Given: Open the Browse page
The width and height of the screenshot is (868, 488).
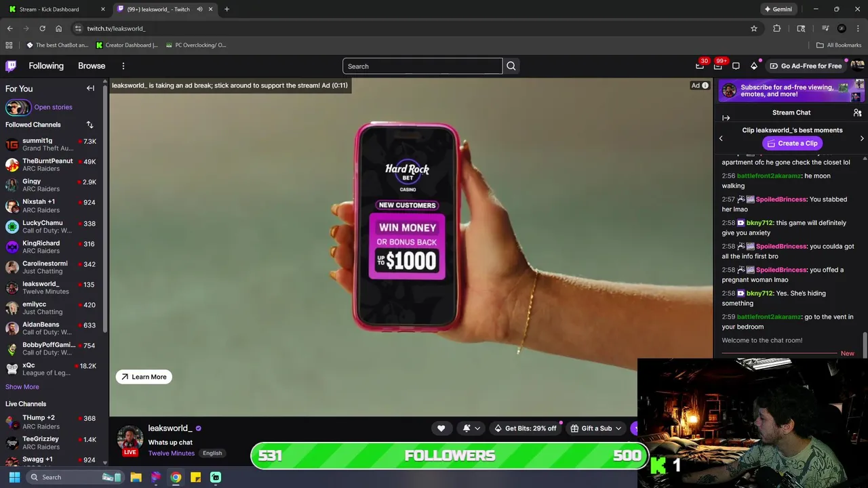Looking at the screenshot, I should tap(92, 66).
